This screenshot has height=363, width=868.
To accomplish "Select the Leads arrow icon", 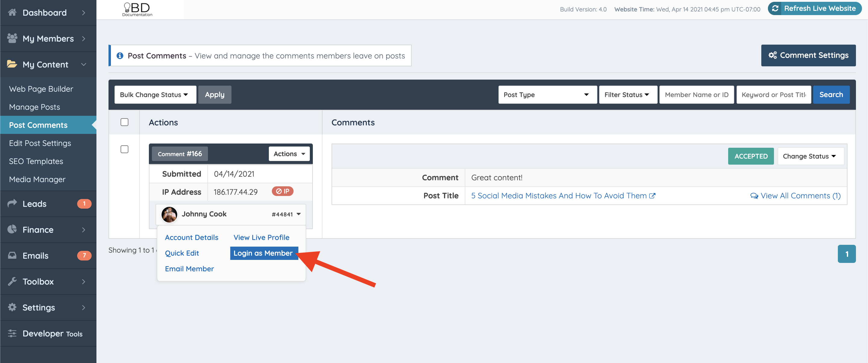I will [12, 204].
